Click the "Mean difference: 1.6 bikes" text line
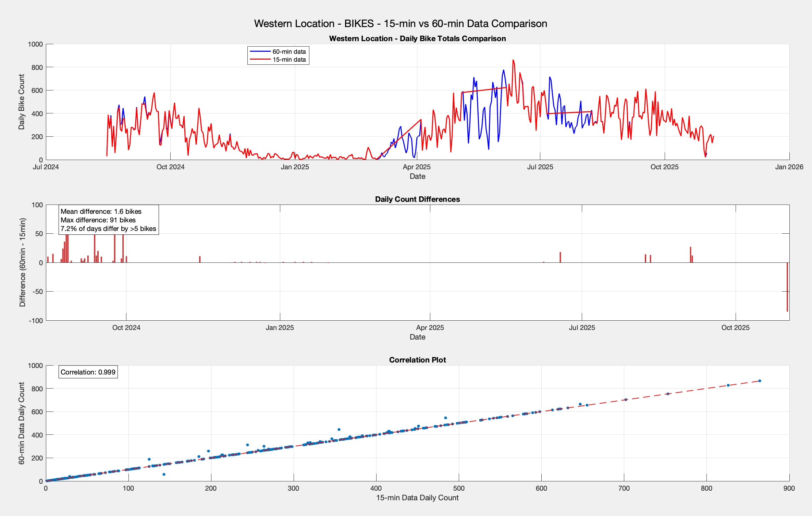 click(x=101, y=211)
